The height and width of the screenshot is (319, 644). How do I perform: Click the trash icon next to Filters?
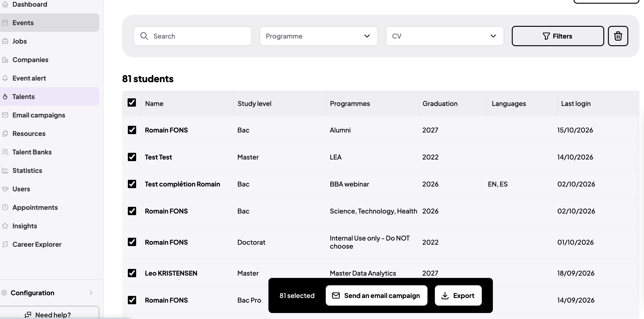(618, 36)
